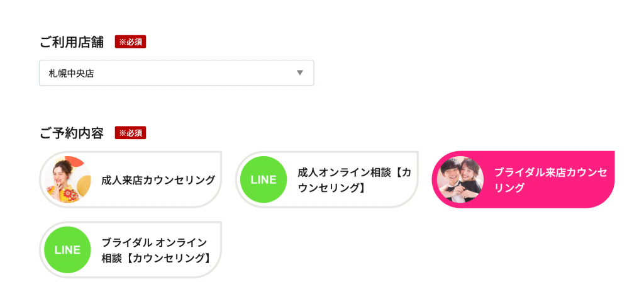The width and height of the screenshot is (644, 294).
Task: Open the 札幌中央店 store dropdown
Action: tap(176, 73)
